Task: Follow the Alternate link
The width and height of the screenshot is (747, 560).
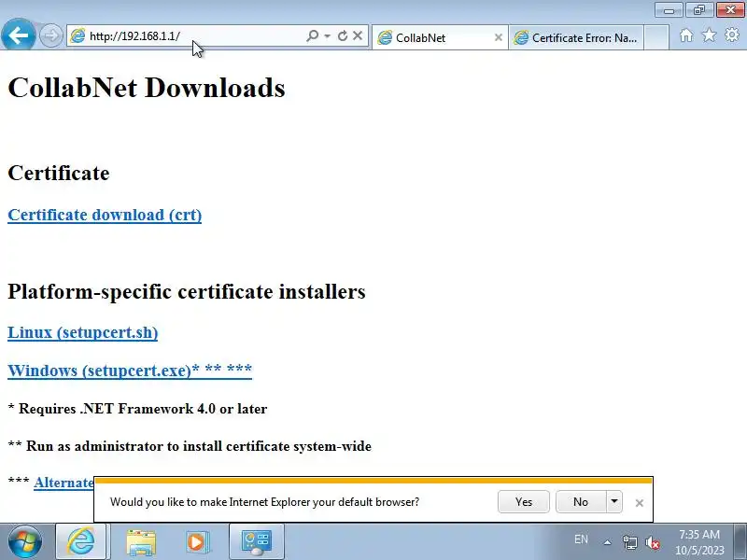Action: pos(63,483)
